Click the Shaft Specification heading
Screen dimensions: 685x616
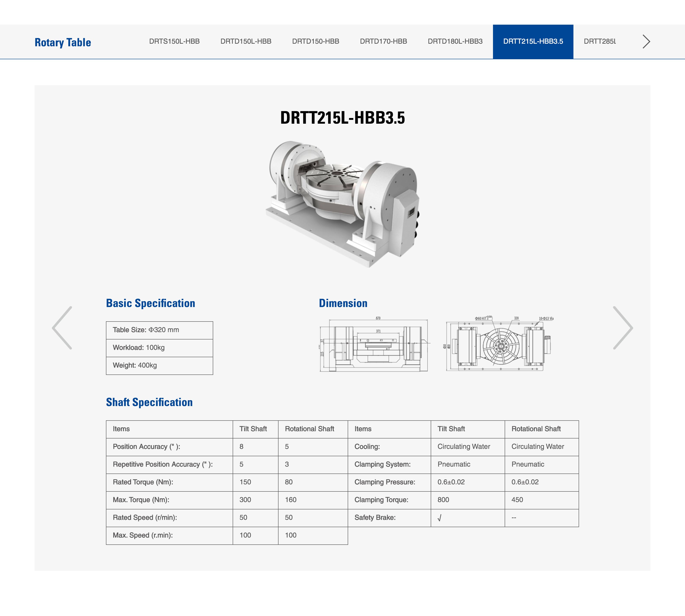click(149, 402)
